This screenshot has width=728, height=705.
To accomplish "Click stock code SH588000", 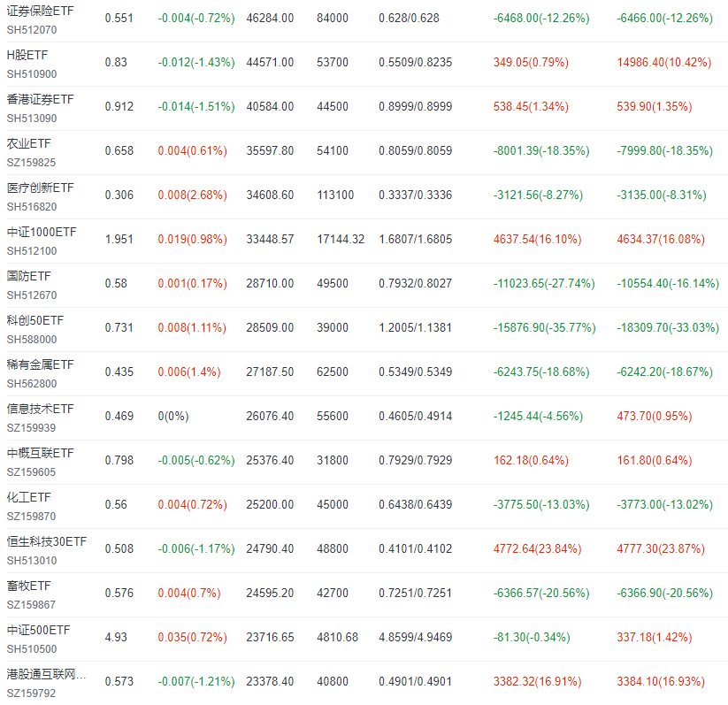I will tap(32, 339).
